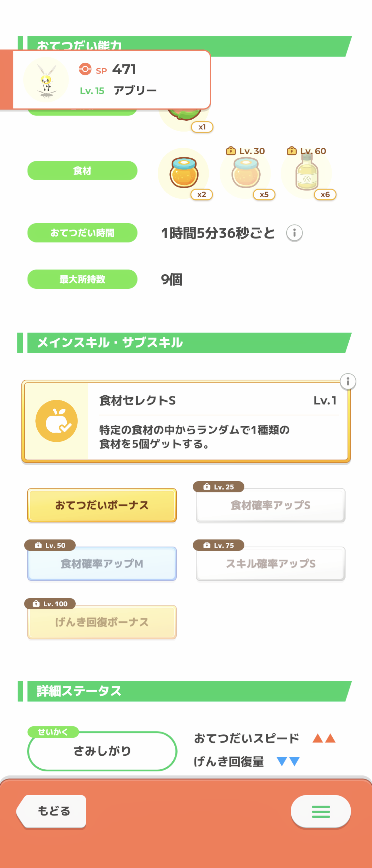Open the main skill info icon
The image size is (372, 868).
pyautogui.click(x=348, y=382)
